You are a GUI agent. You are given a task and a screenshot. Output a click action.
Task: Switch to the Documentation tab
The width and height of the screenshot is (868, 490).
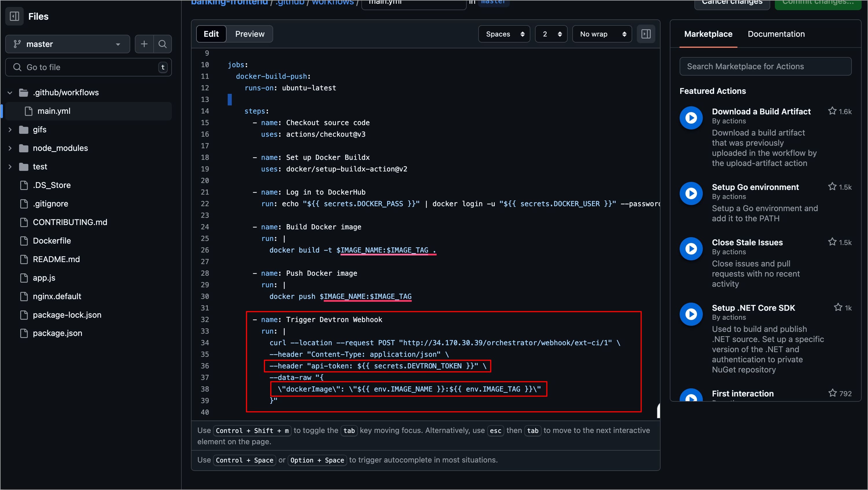(x=776, y=34)
